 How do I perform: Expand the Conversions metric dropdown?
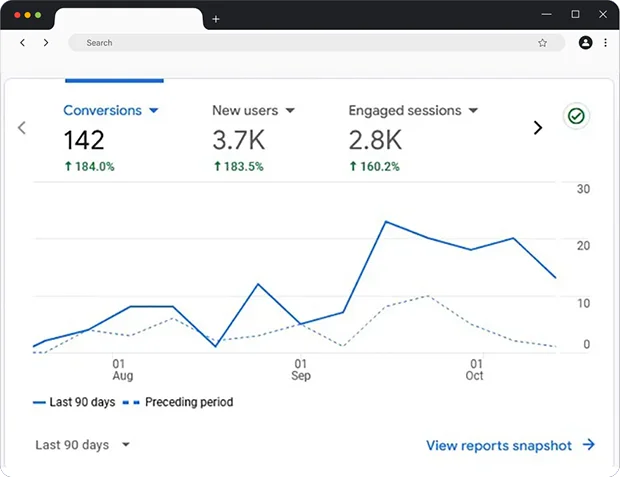pyautogui.click(x=154, y=111)
